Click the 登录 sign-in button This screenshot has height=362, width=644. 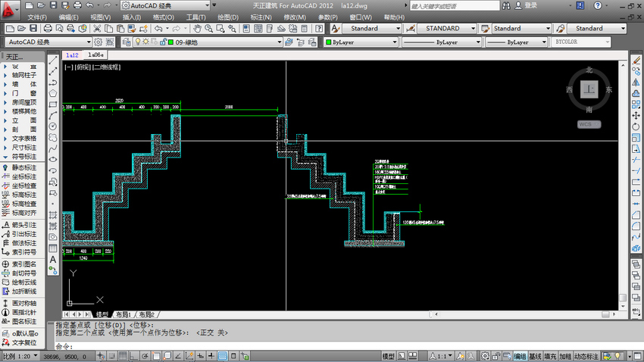(x=526, y=5)
